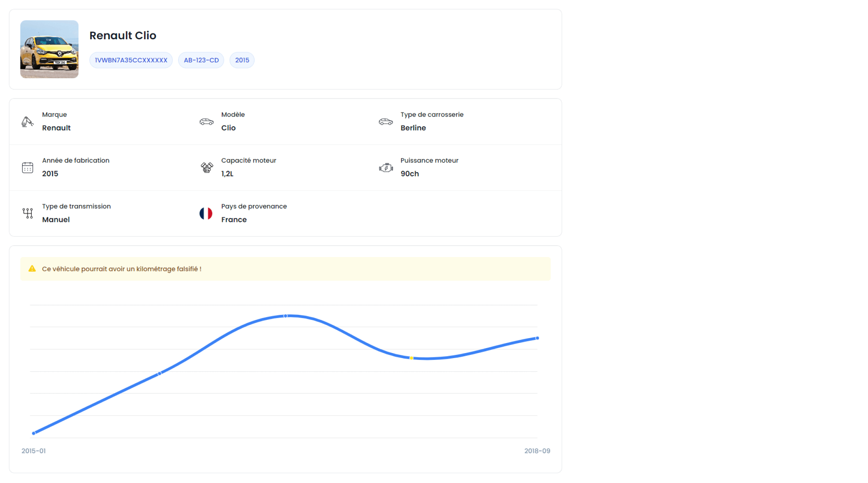Click the engine power icon beside Puissance moteur
The image size is (868, 483).
(386, 167)
